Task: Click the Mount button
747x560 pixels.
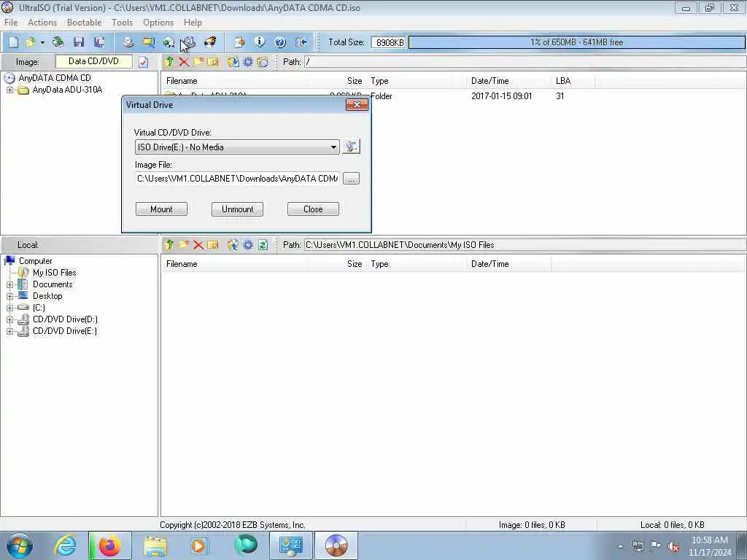Action: coord(161,209)
